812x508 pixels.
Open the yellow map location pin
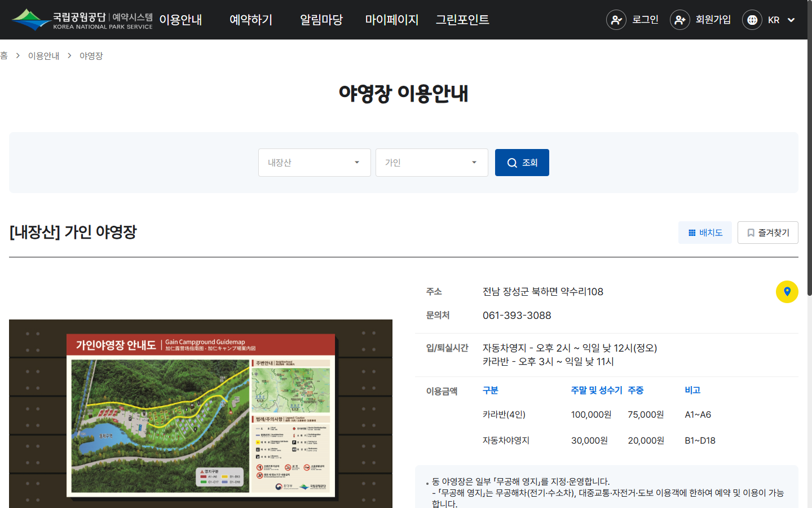(x=787, y=292)
